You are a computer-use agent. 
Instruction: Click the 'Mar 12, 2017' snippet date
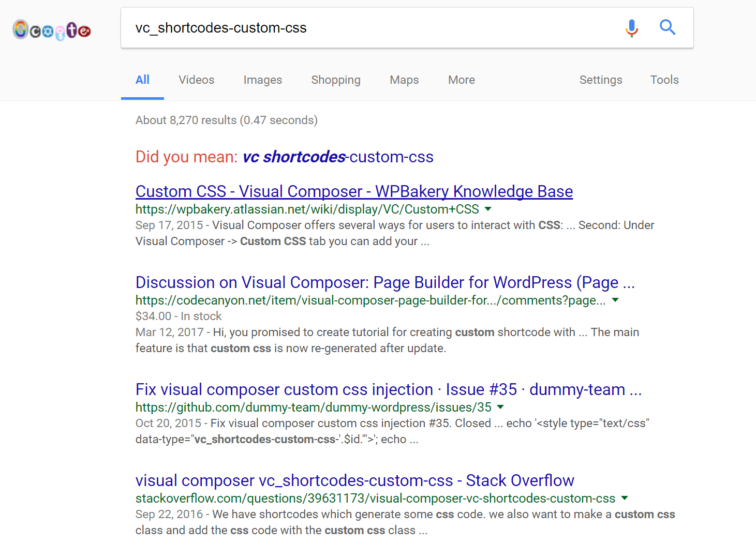(170, 333)
